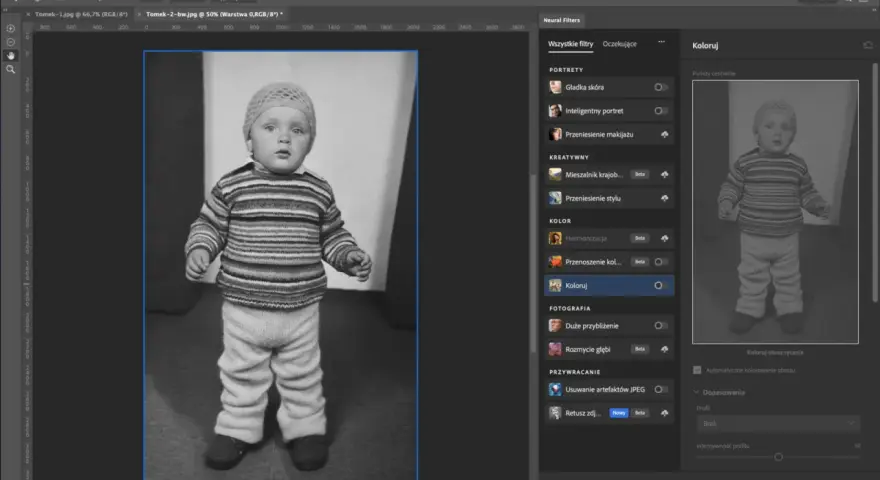Download the Retusz zdjęć filter from cloud

[664, 413]
